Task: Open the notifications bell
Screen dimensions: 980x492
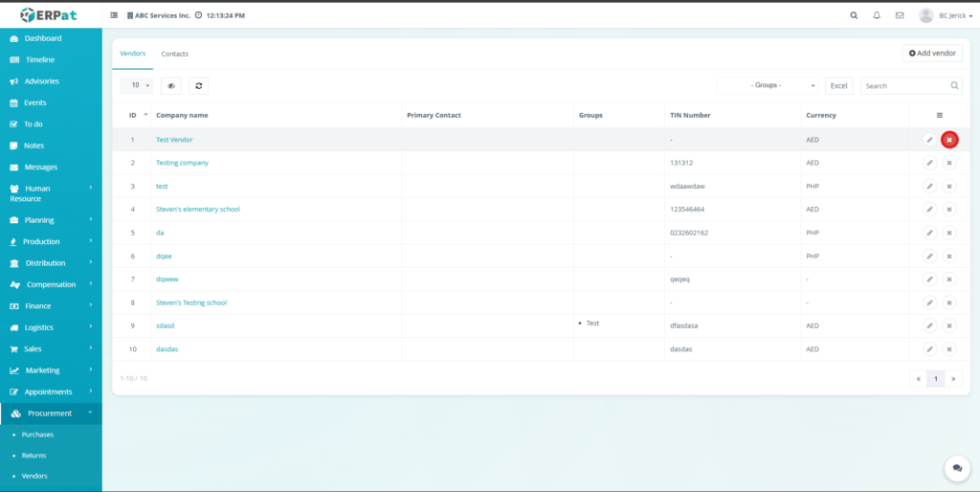Action: pos(877,15)
